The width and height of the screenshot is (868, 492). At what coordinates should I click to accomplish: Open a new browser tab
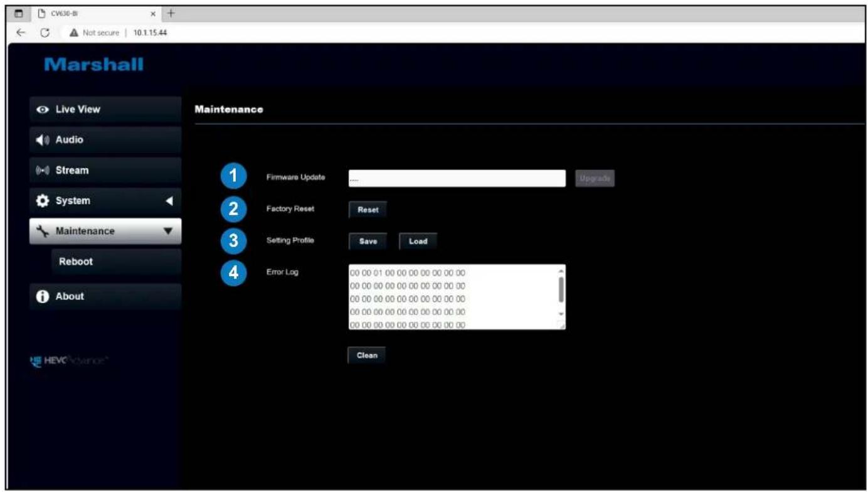170,13
